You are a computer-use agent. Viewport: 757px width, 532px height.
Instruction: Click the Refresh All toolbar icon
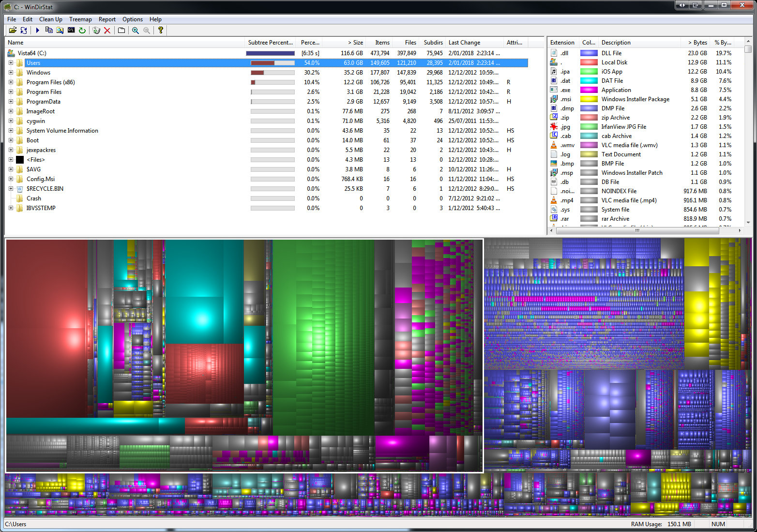tap(24, 30)
